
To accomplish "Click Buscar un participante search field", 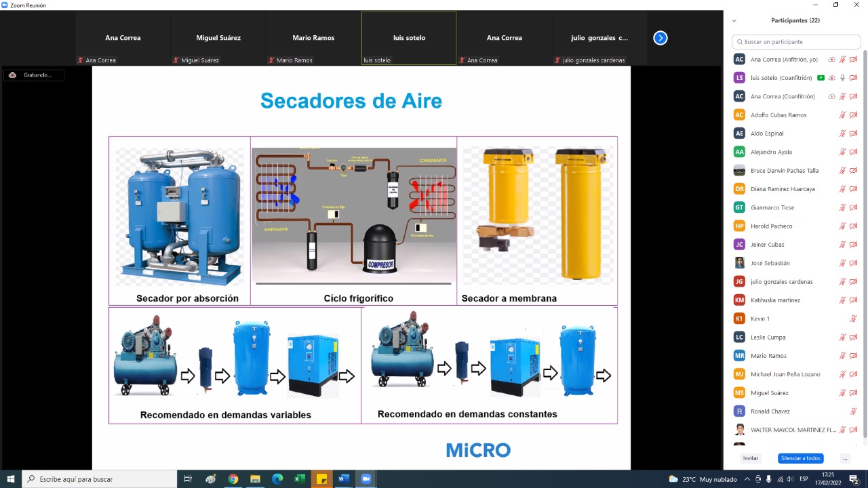I will [x=796, y=42].
